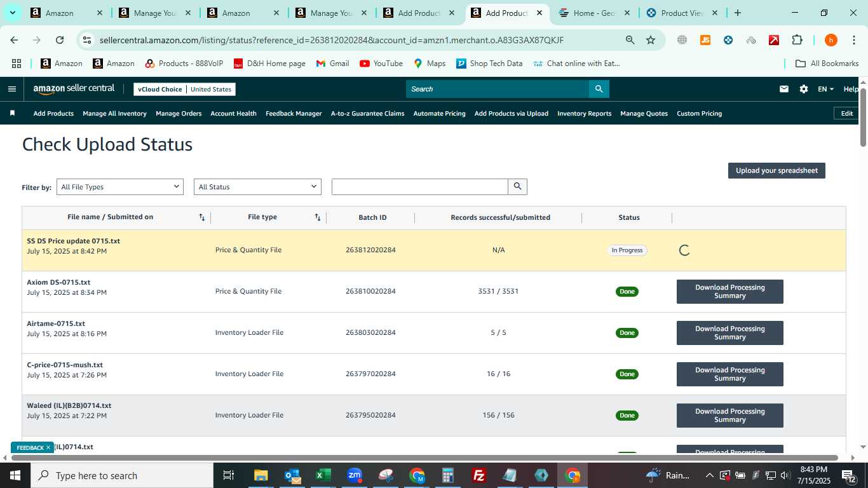Show hidden system tray icons
The width and height of the screenshot is (868, 488).
(x=709, y=475)
